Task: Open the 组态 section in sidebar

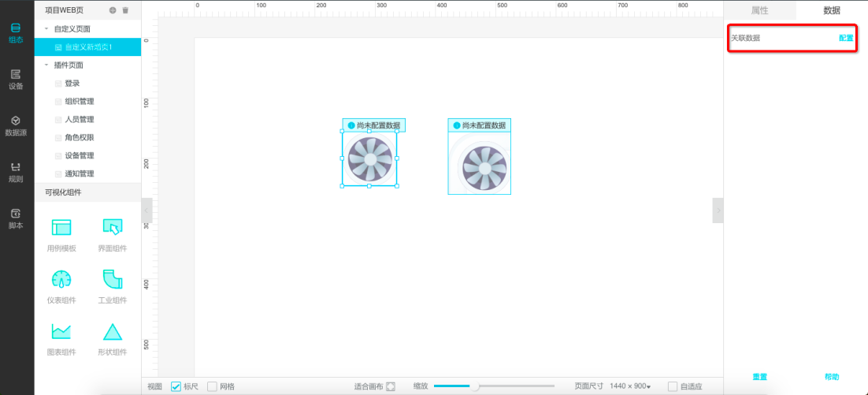Action: tap(16, 33)
